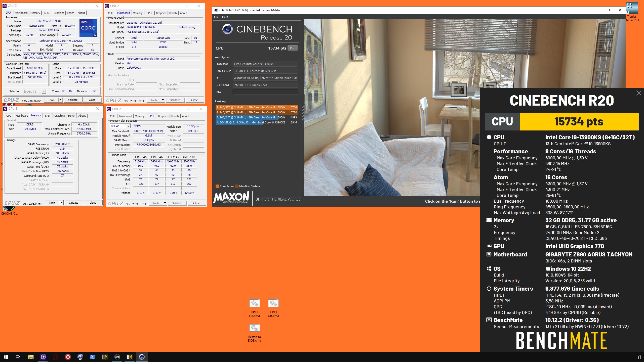Click the system tray icon at the taskbar's end
Image resolution: width=644 pixels, height=362 pixels.
coord(639,357)
